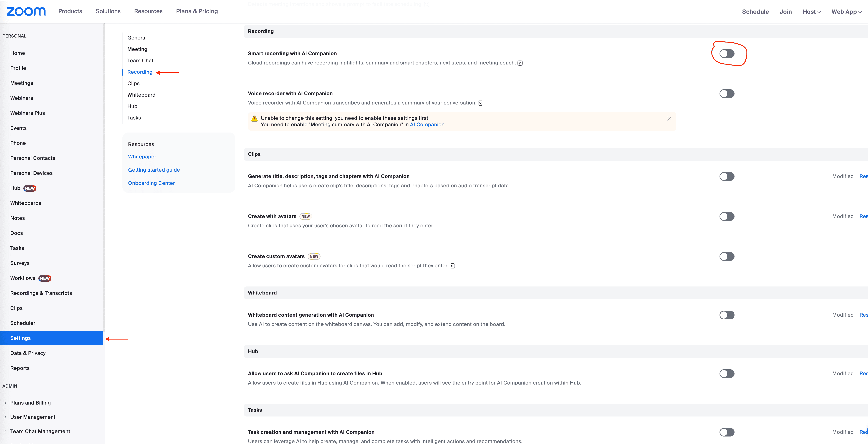Click NEW badge next to Hub
This screenshot has height=444, width=868.
click(x=30, y=188)
